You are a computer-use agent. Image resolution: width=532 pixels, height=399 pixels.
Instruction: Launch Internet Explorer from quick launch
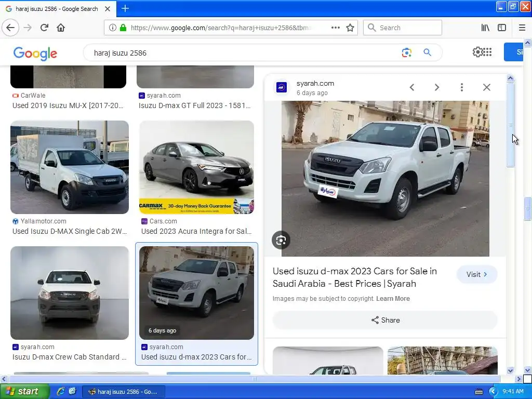coord(61,391)
